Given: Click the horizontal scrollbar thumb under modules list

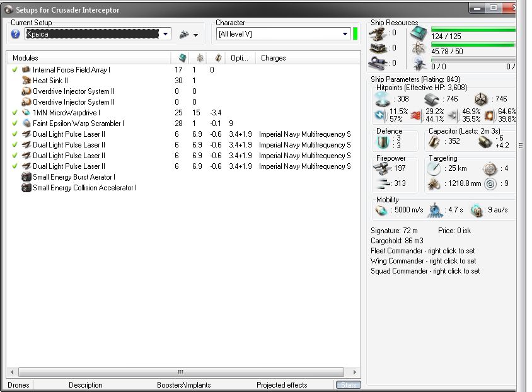Looking at the screenshot, I should (x=181, y=372).
